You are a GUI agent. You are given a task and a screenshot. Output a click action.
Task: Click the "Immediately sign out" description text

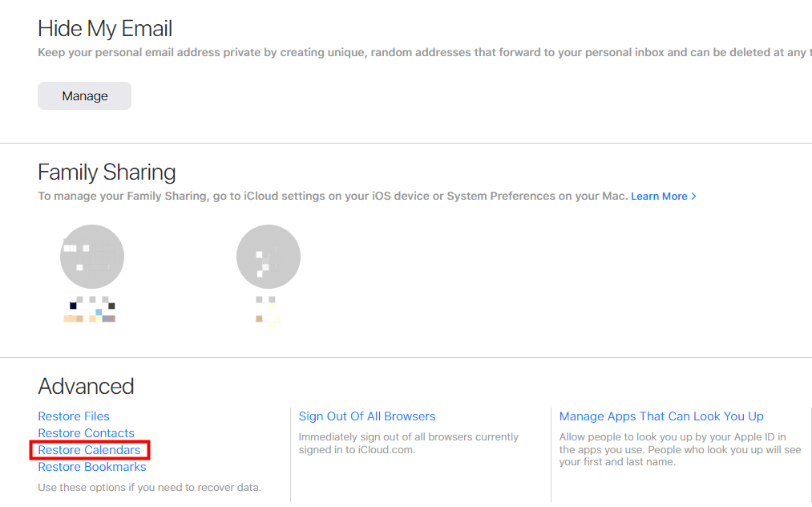408,444
